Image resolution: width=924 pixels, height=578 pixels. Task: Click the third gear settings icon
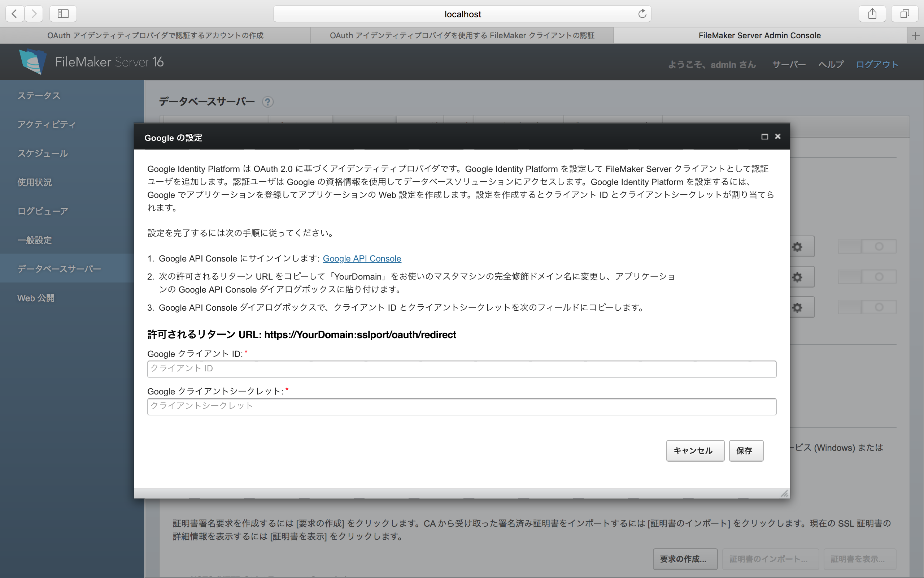[x=797, y=307]
